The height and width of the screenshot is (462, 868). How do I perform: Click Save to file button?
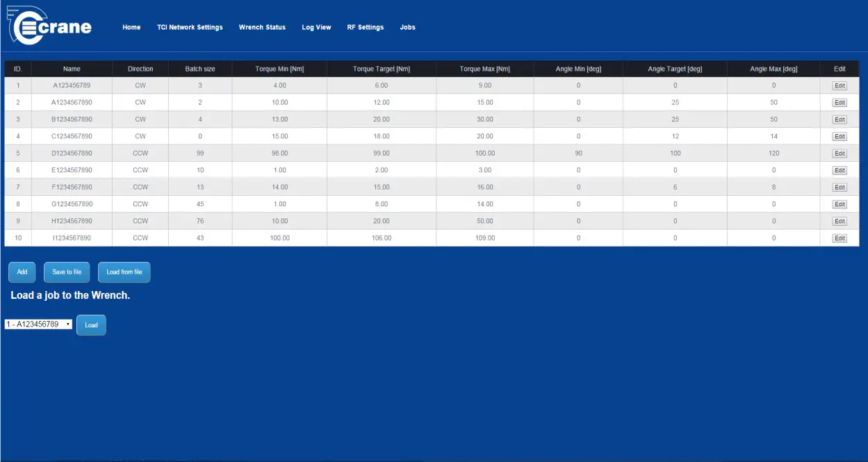coord(67,272)
